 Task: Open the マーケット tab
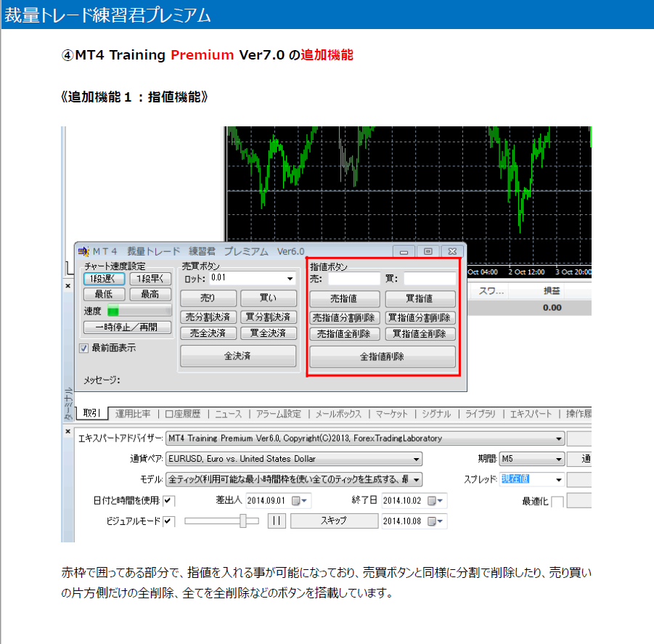[x=391, y=414]
